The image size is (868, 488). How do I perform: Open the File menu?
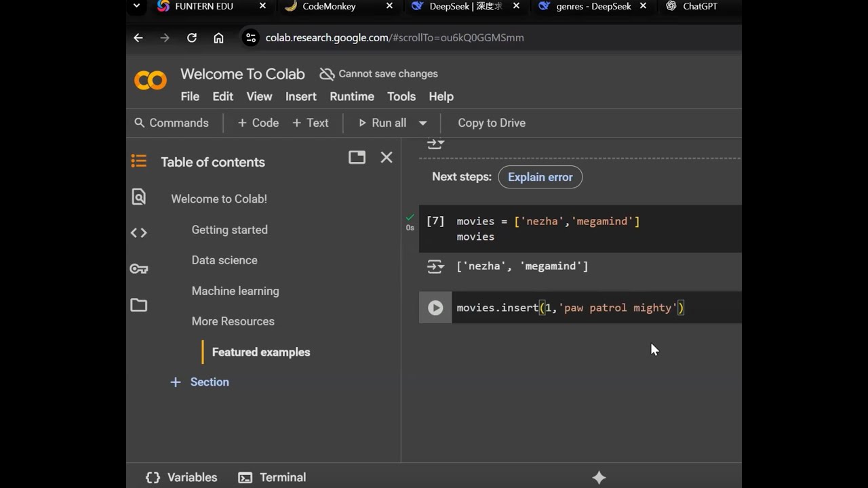(x=190, y=96)
